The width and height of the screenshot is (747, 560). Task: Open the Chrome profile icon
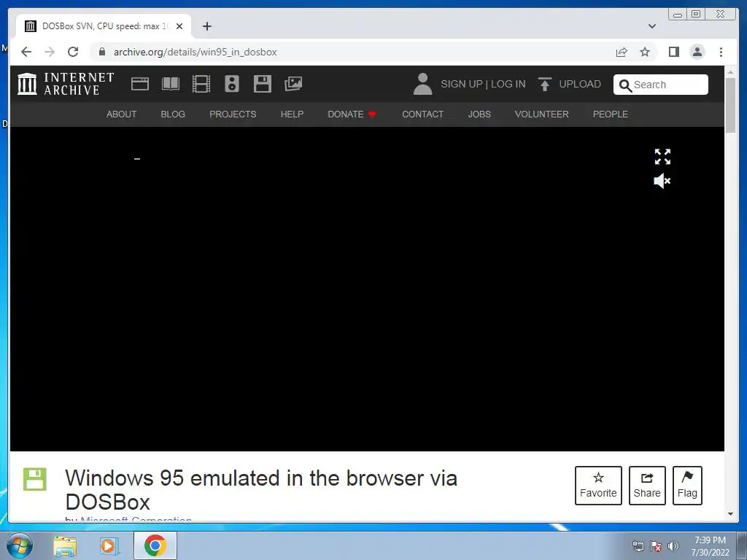click(697, 52)
